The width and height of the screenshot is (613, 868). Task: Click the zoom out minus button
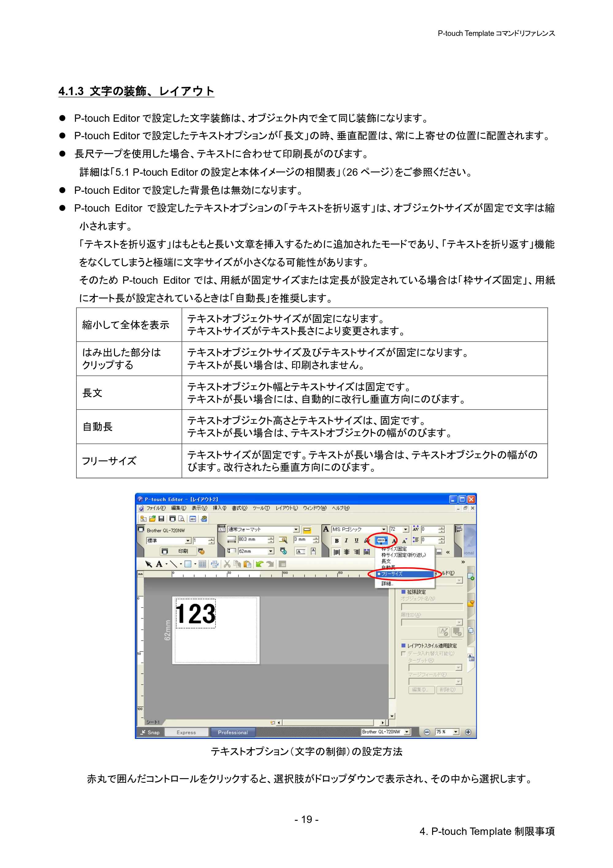click(427, 732)
